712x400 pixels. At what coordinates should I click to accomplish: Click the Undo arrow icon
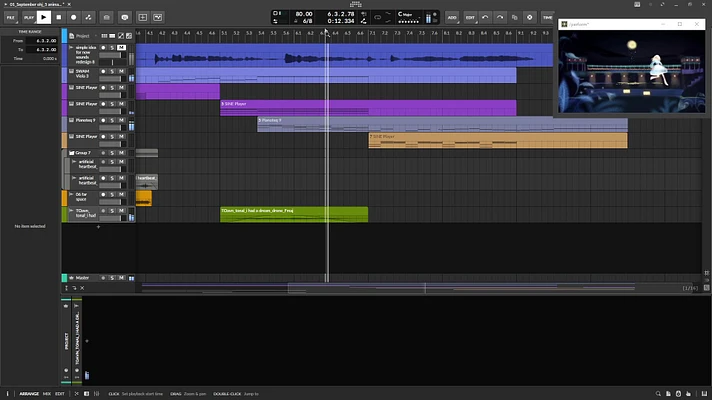click(485, 17)
